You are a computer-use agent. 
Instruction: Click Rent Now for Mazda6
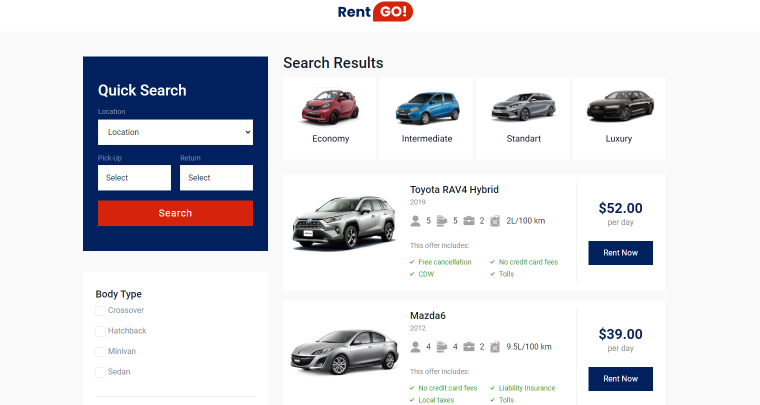click(620, 379)
